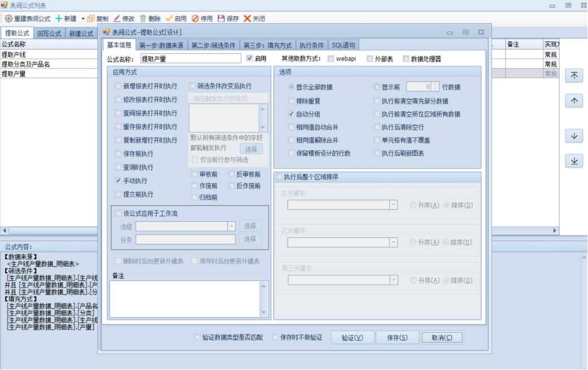The image size is (588, 370).
Task: Switch to the 第一步:数据来源 tab
Action: [161, 45]
